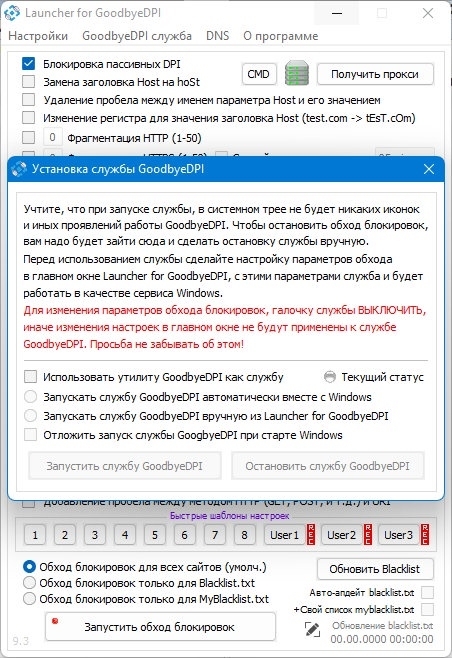The image size is (452, 658).
Task: Click the REC icon next to User1
Action: point(311,534)
